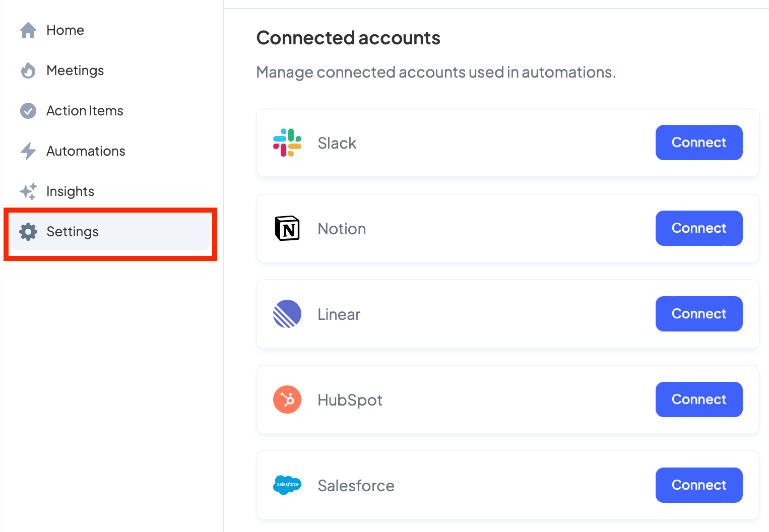
Task: Click the Settings gear icon
Action: coord(28,232)
